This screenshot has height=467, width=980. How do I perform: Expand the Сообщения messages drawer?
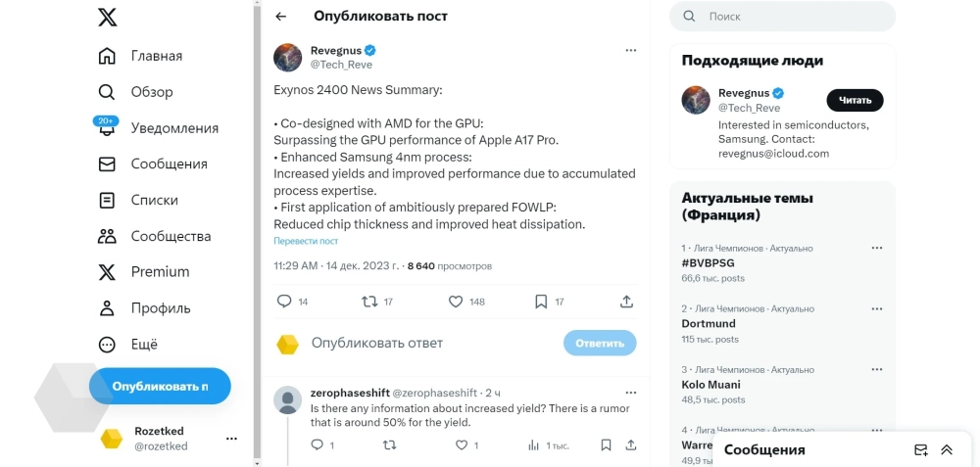pyautogui.click(x=947, y=450)
